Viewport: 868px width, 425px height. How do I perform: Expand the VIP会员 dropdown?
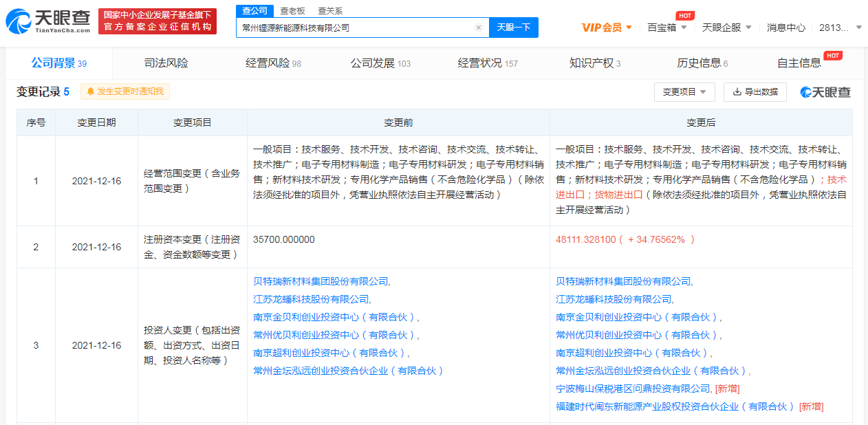(x=606, y=28)
